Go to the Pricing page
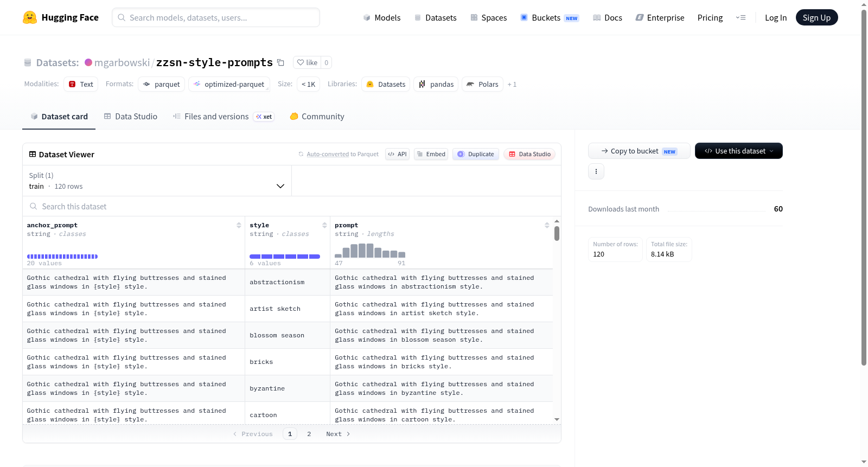The width and height of the screenshot is (868, 467). (710, 17)
